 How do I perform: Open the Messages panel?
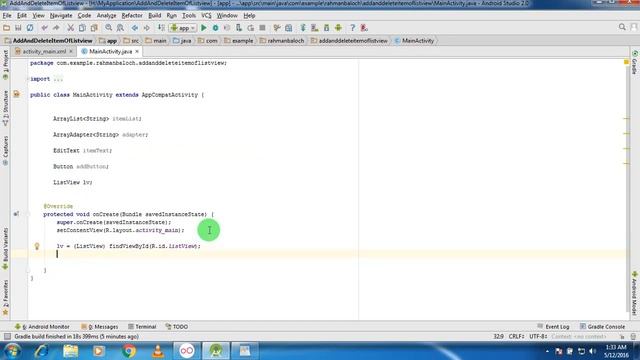[x=100, y=327]
